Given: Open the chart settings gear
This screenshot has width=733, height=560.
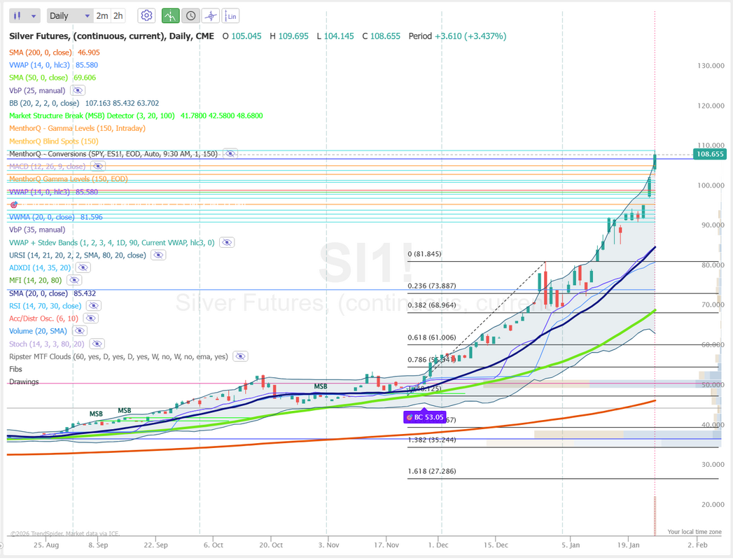Looking at the screenshot, I should pos(146,15).
